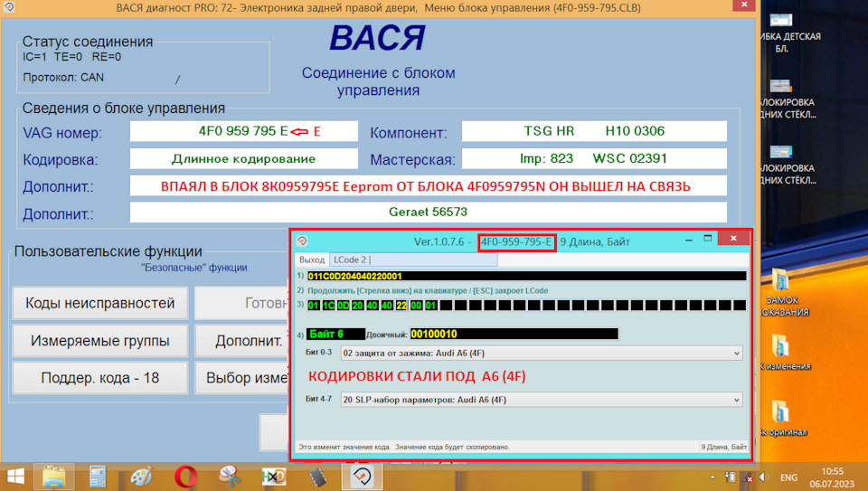Open the volume speaker tray icon
The width and height of the screenshot is (868, 491).
click(x=764, y=477)
